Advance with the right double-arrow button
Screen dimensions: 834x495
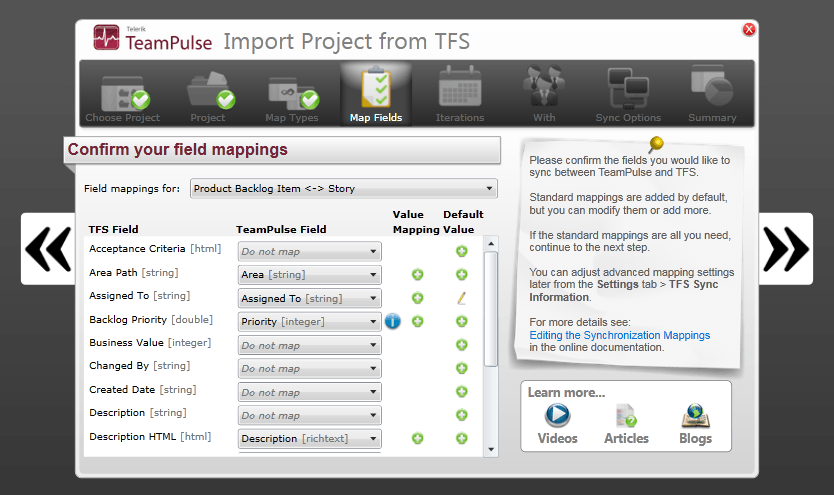[786, 249]
